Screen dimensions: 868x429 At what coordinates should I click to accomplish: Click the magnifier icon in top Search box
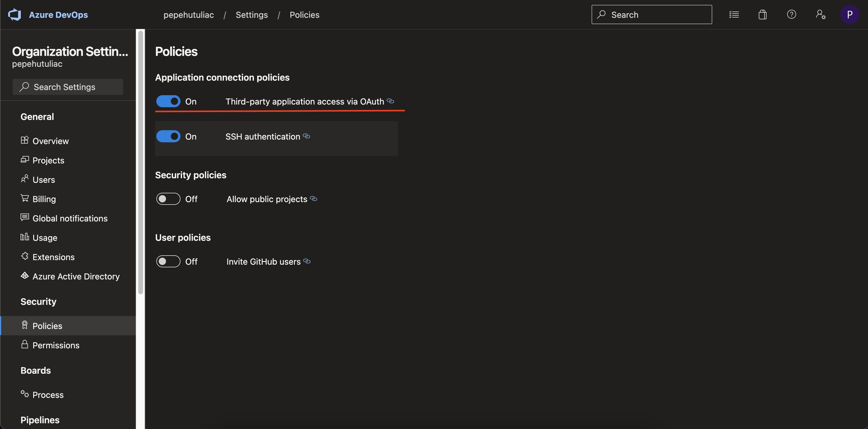tap(601, 15)
